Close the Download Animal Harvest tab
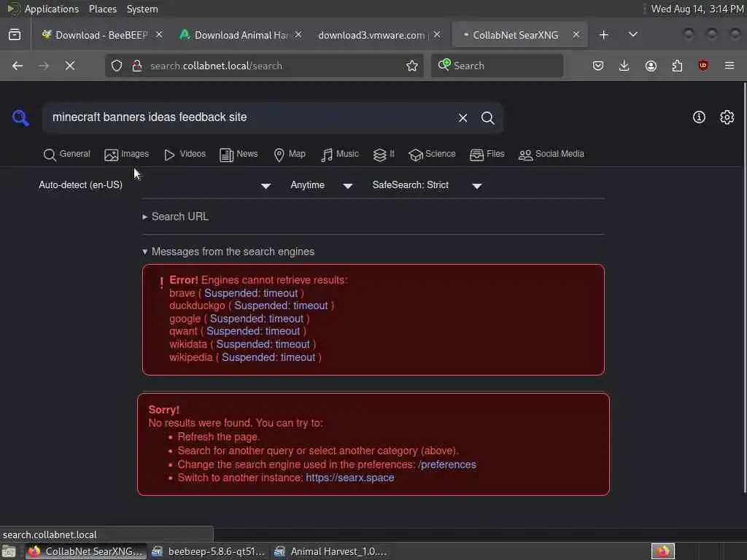747x560 pixels. tap(298, 35)
